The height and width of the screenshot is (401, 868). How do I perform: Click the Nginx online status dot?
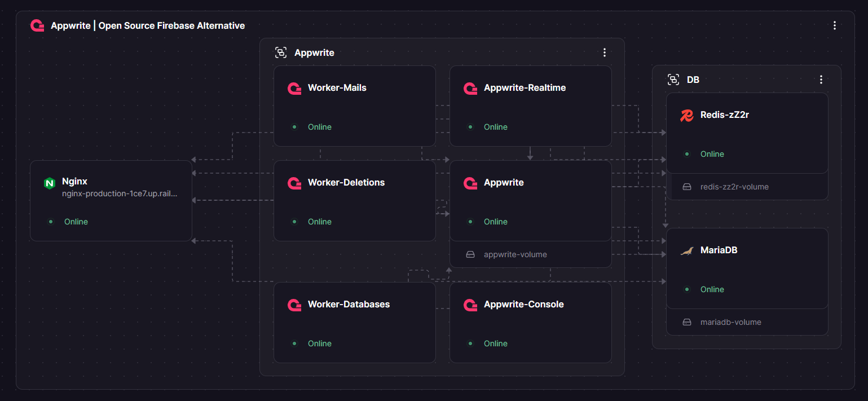coord(51,222)
